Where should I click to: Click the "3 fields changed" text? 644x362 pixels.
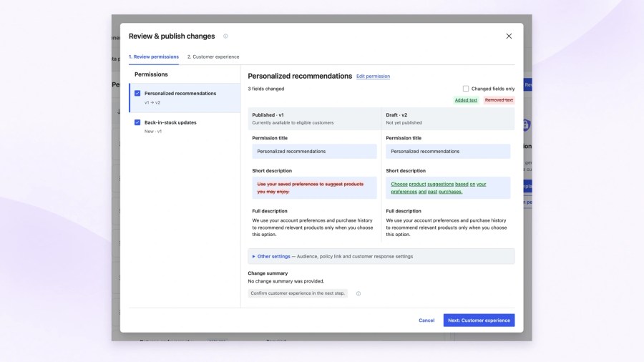point(266,89)
